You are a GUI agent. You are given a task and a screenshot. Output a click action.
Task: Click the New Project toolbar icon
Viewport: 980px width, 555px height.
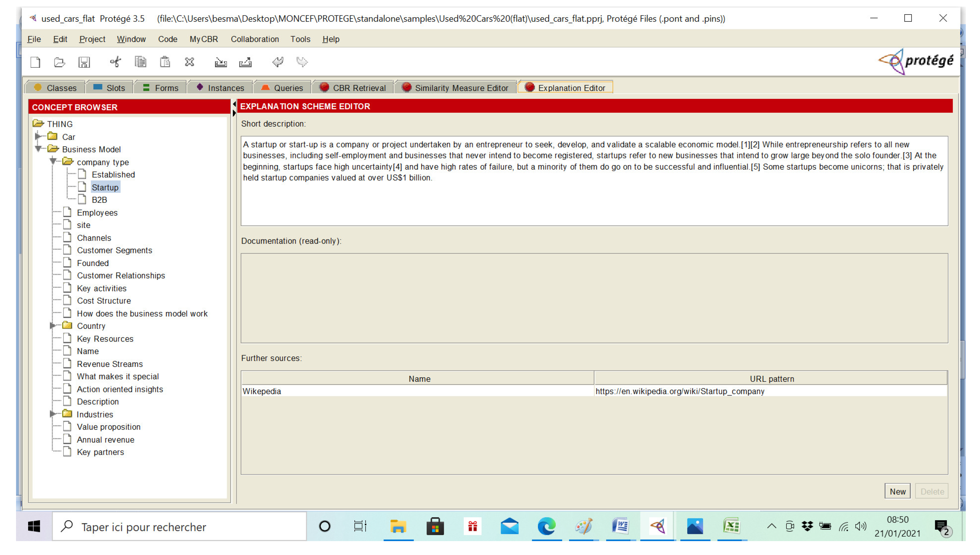coord(35,62)
